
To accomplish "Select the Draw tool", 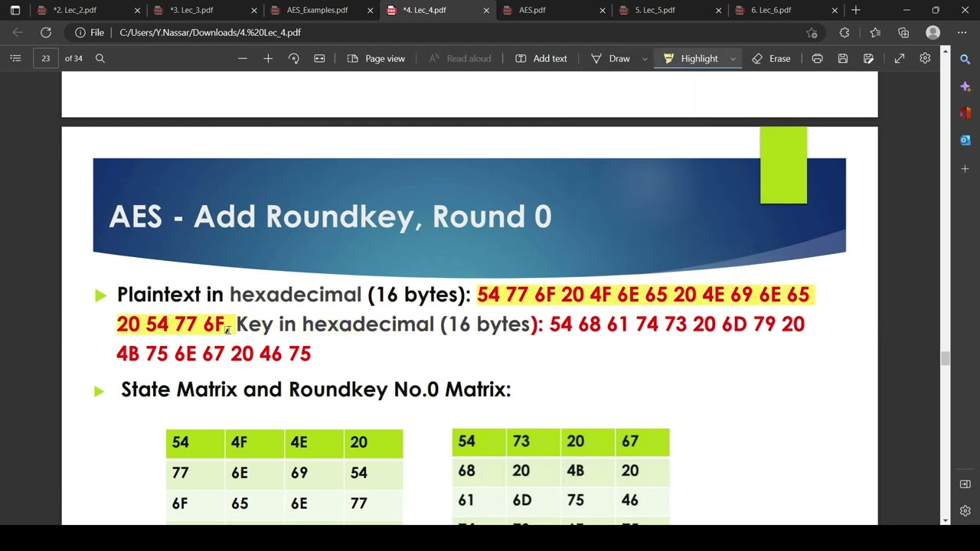I will [x=610, y=58].
